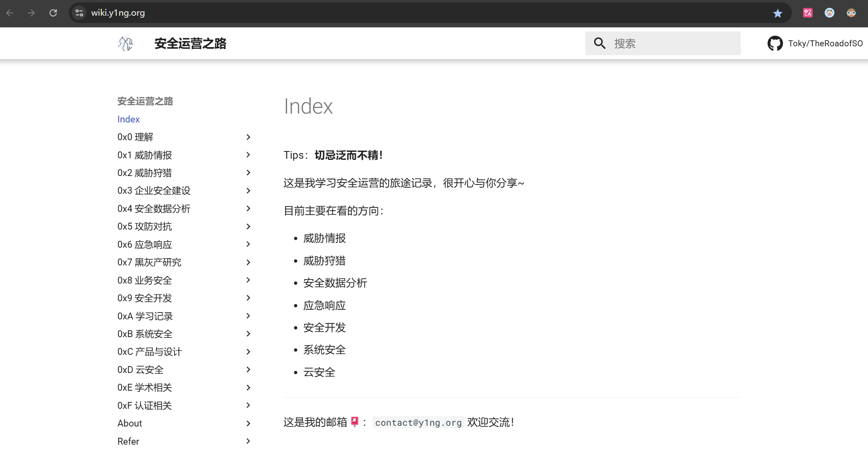Click the browser back arrow

pos(10,13)
